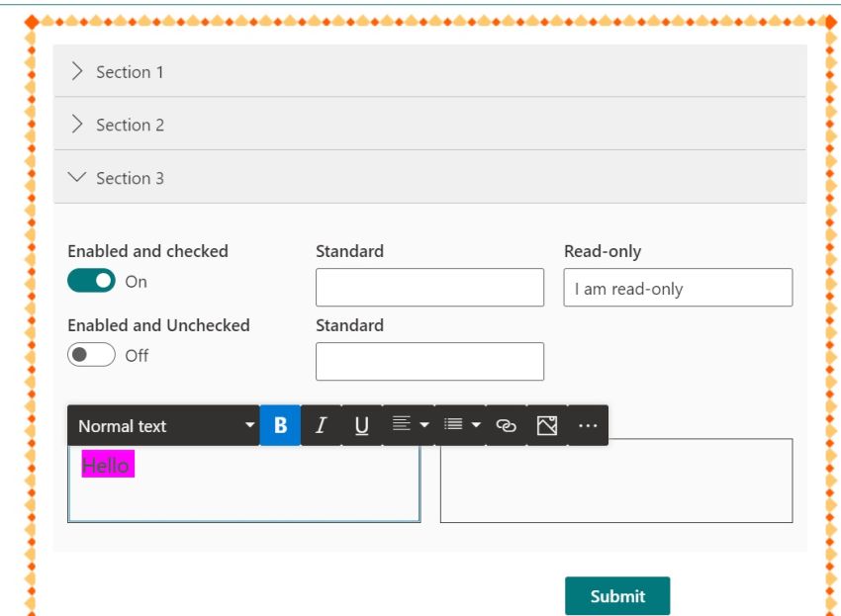The image size is (841, 616).
Task: Open more formatting options via the ellipsis
Action: click(x=588, y=425)
